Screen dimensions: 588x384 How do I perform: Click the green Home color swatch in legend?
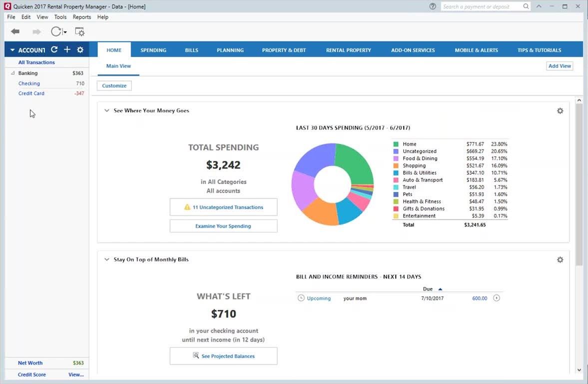[x=396, y=144]
